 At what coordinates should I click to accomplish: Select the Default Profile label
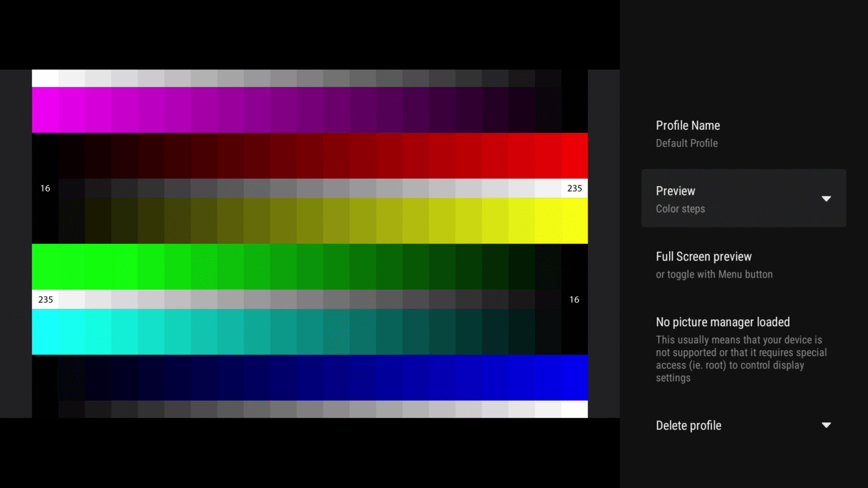[687, 143]
